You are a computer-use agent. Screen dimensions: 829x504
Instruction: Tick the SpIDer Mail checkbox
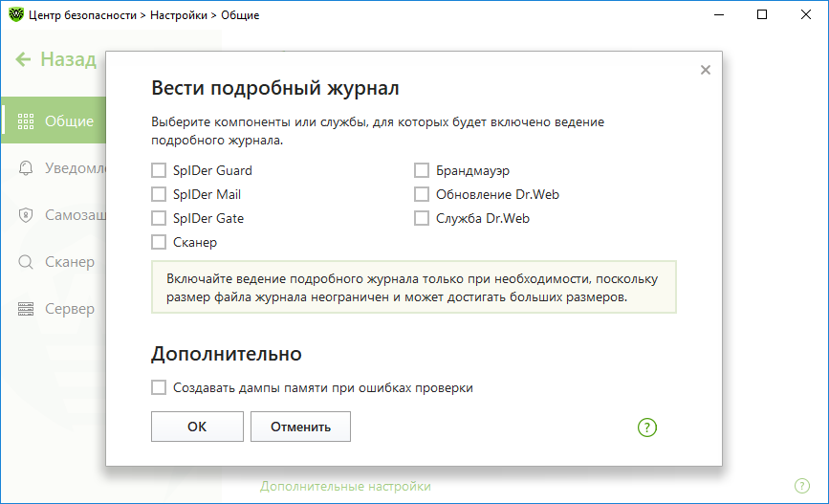pos(159,194)
